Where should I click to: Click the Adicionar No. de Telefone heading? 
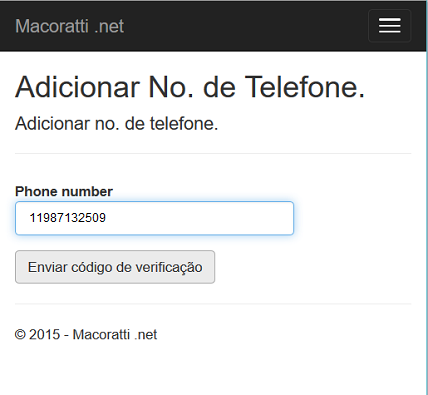190,87
